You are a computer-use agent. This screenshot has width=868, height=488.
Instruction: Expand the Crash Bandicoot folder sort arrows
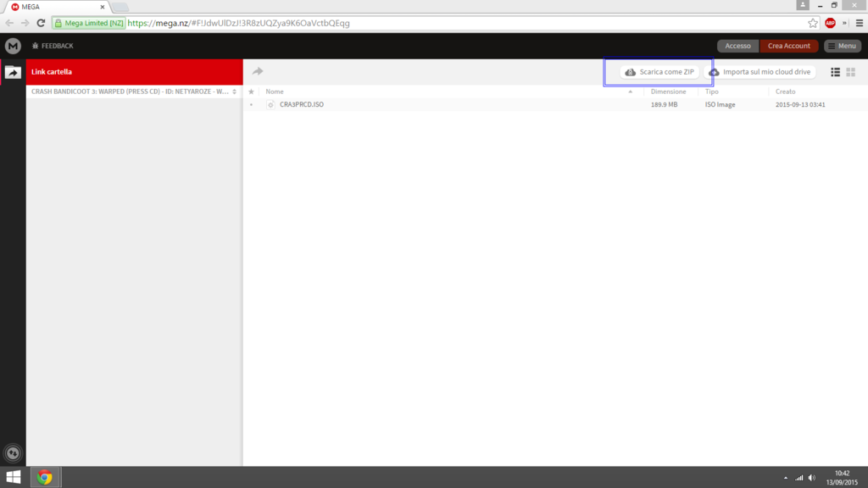pos(234,91)
